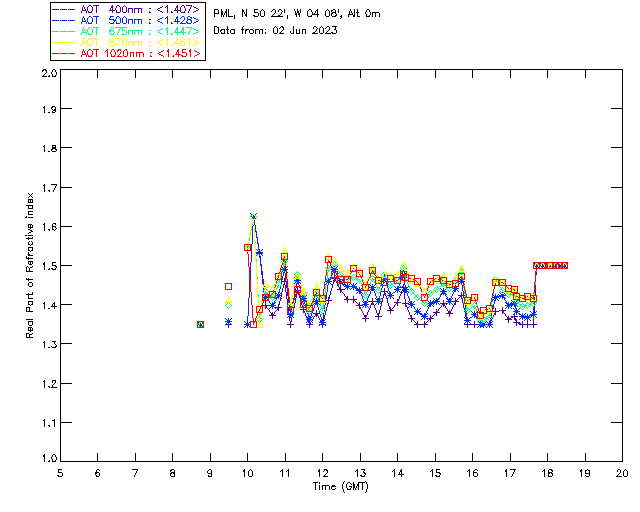Click the x-axis tick label 5
The width and height of the screenshot is (640, 512).
point(60,473)
